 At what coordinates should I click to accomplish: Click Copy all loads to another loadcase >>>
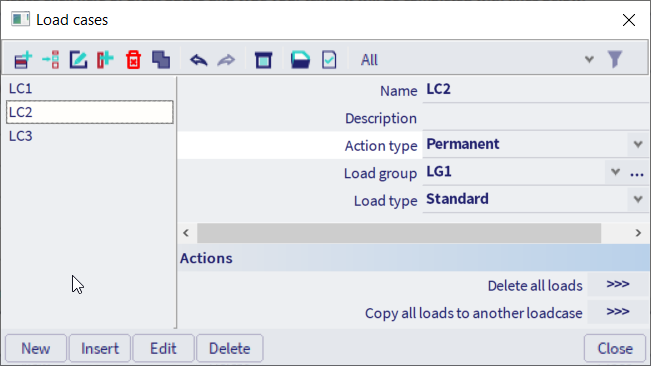coord(618,312)
